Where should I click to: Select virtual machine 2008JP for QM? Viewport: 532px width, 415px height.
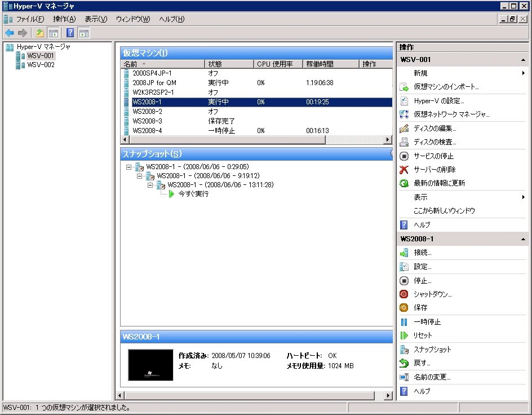[154, 82]
